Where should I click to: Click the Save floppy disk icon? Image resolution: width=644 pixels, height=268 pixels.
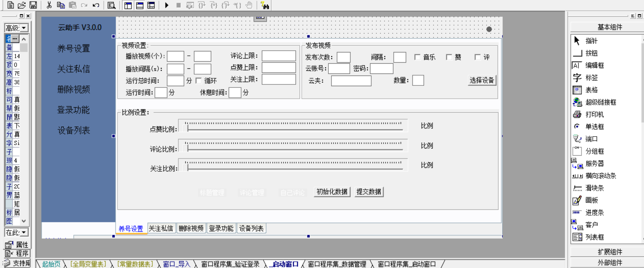[33, 5]
